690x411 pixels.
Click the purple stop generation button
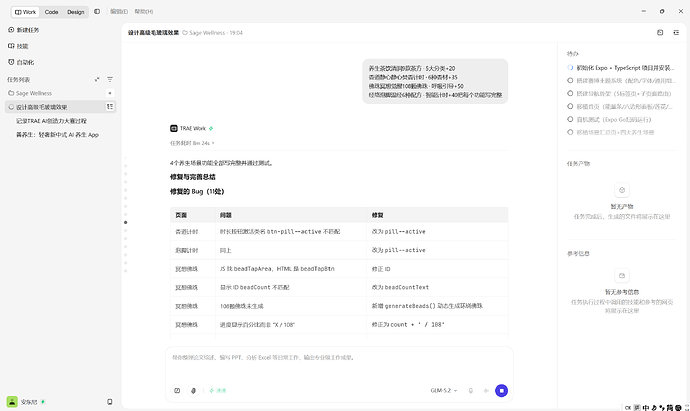(501, 390)
